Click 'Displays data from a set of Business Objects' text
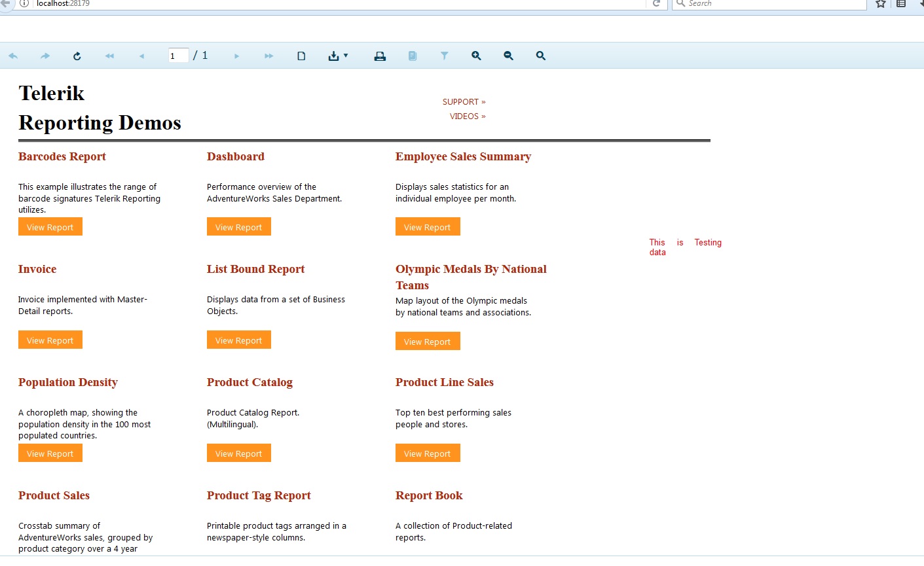 point(276,306)
